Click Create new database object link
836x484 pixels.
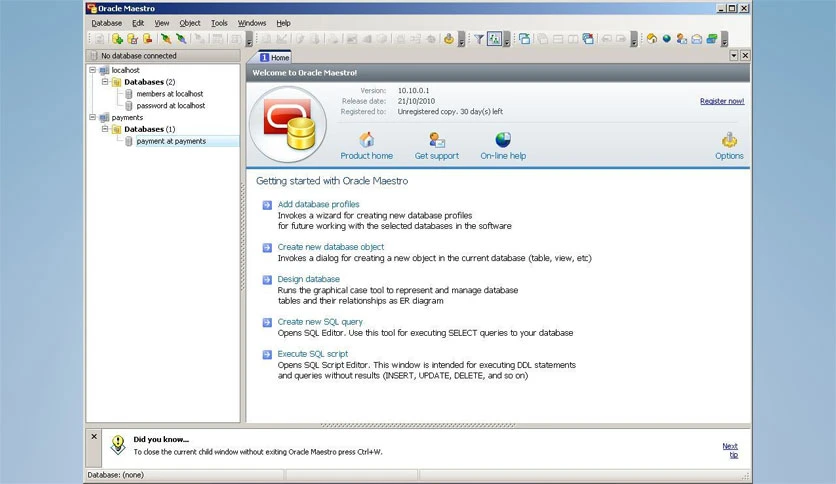tap(331, 247)
